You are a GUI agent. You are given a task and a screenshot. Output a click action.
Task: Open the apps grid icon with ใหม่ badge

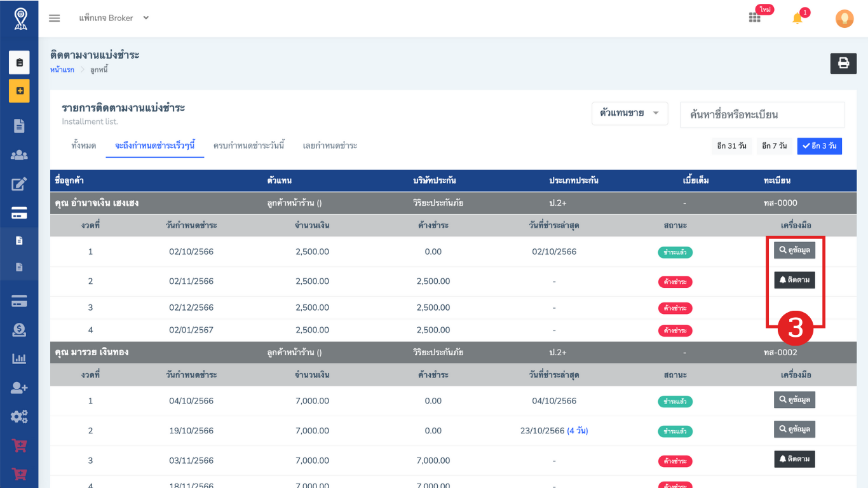pos(755,17)
